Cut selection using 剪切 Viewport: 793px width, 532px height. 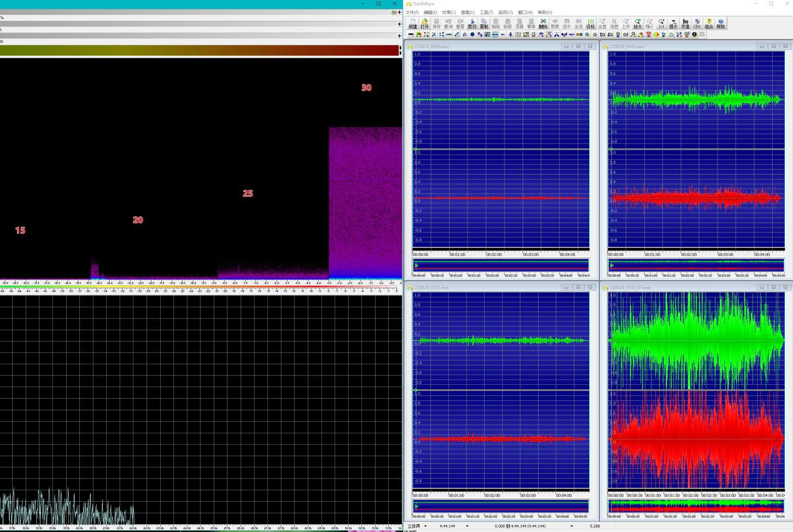[472, 24]
